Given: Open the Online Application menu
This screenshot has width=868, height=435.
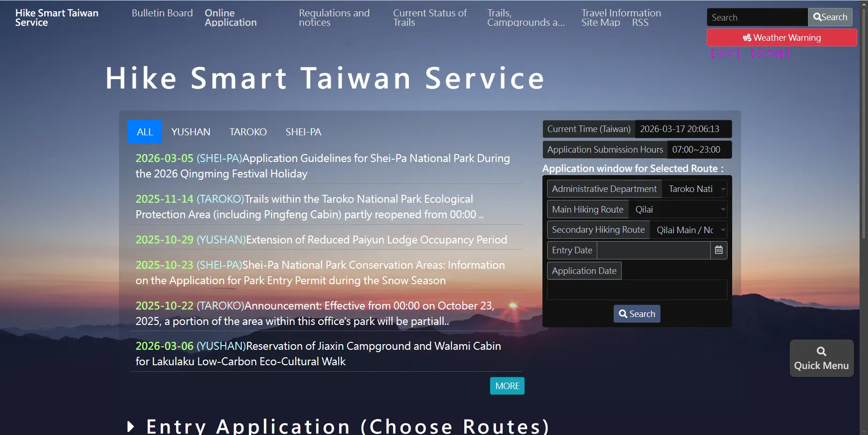Looking at the screenshot, I should coord(230,18).
